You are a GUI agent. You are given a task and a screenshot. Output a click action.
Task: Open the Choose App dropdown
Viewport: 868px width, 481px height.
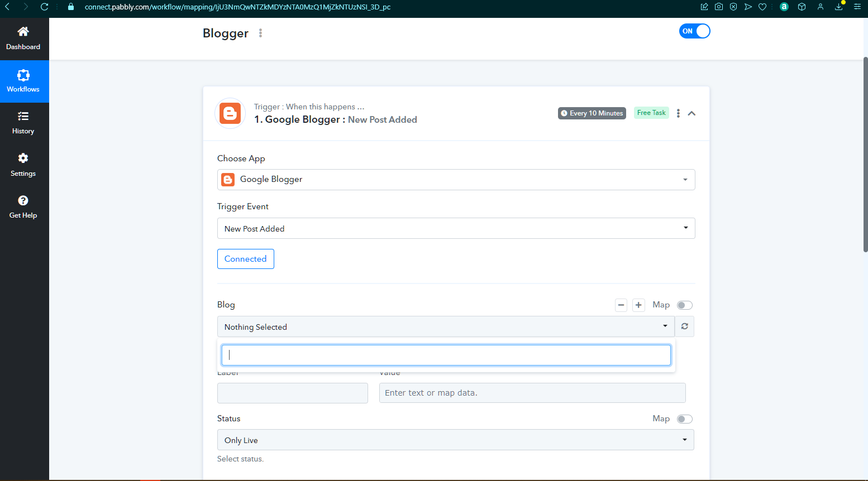pyautogui.click(x=456, y=180)
